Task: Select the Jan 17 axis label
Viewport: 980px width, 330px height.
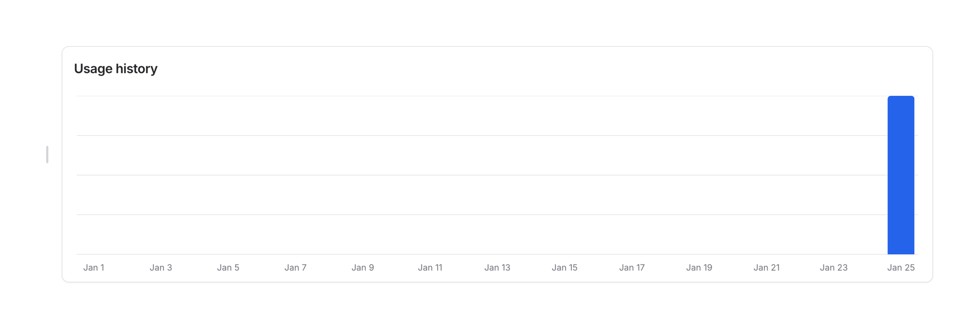Action: pyautogui.click(x=632, y=267)
